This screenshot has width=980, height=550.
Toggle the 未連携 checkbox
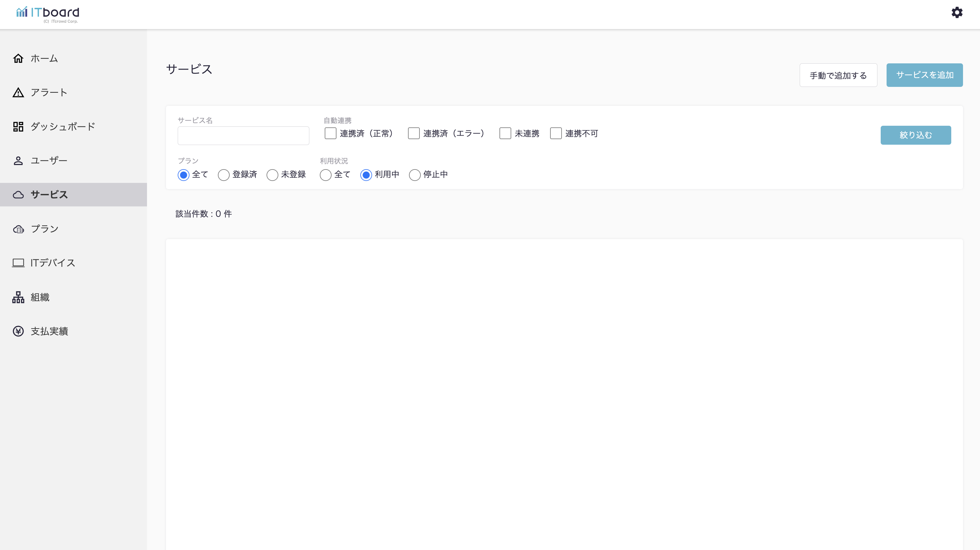tap(505, 134)
